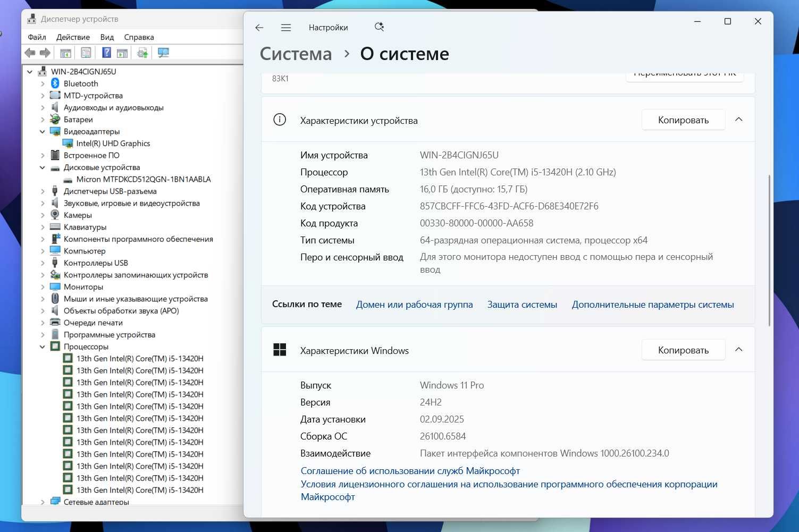Open the Действие menu
Image resolution: width=799 pixels, height=532 pixels.
pos(73,37)
